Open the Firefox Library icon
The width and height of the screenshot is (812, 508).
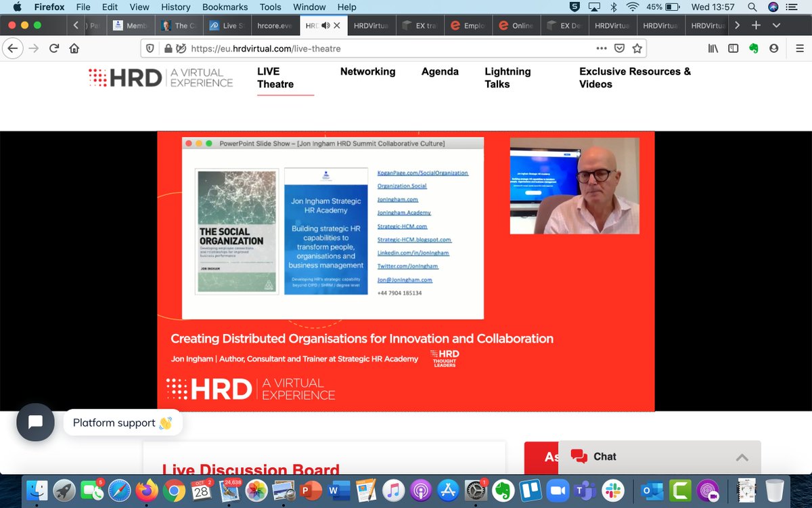(x=713, y=49)
